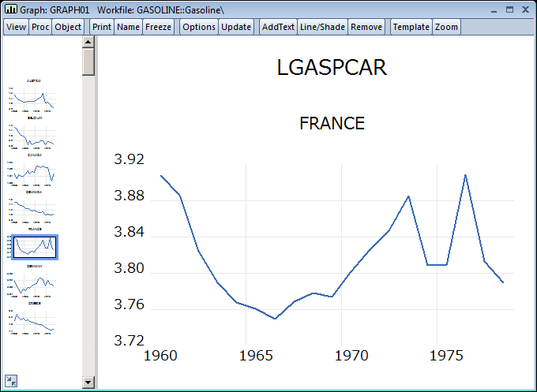
Task: Open graph Options
Action: (199, 27)
